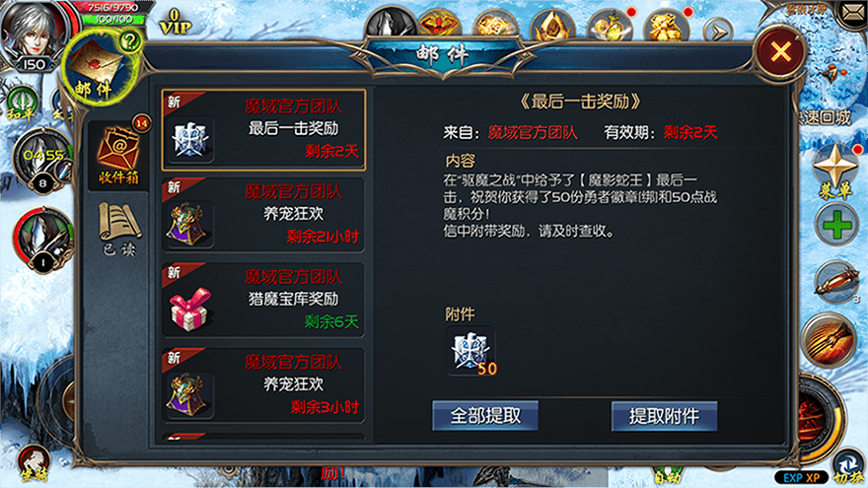
Task: Select the 最后一击奖励 mail entry
Action: click(x=263, y=129)
